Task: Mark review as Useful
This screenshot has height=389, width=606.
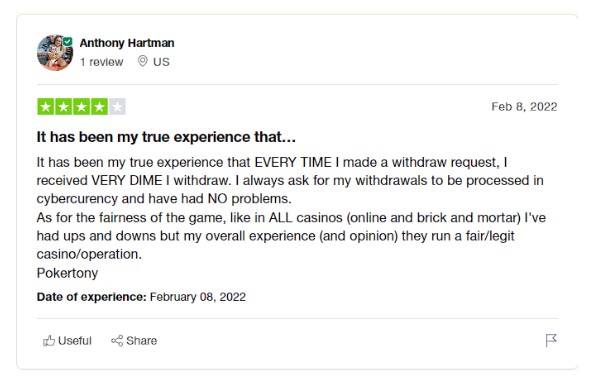Action: pyautogui.click(x=67, y=341)
